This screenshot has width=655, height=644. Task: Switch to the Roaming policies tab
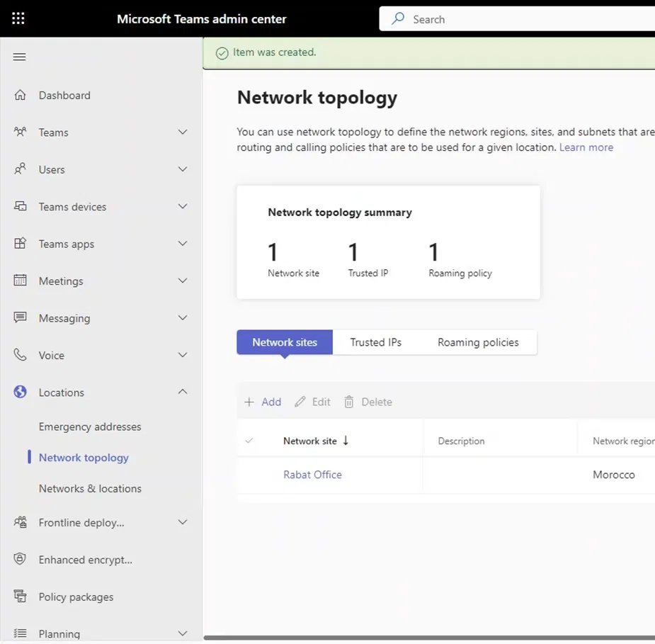[478, 342]
